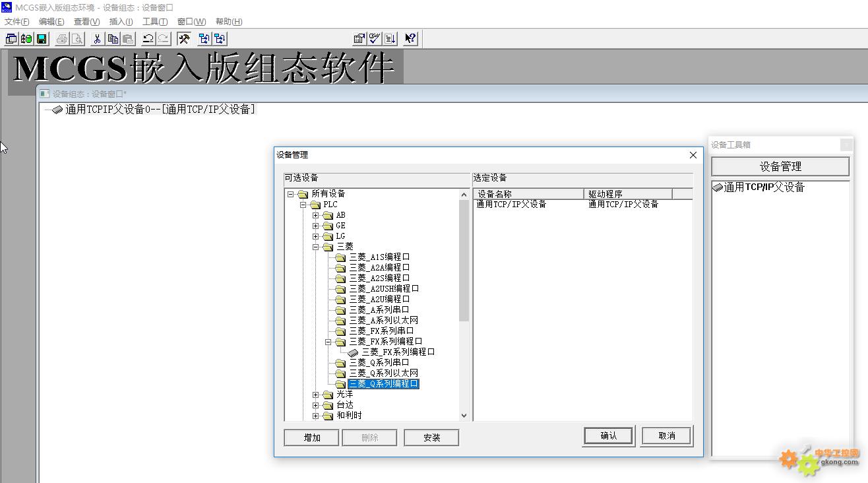Click the icon right after the hammer toolbox icon
The image size is (868, 483).
[x=204, y=39]
